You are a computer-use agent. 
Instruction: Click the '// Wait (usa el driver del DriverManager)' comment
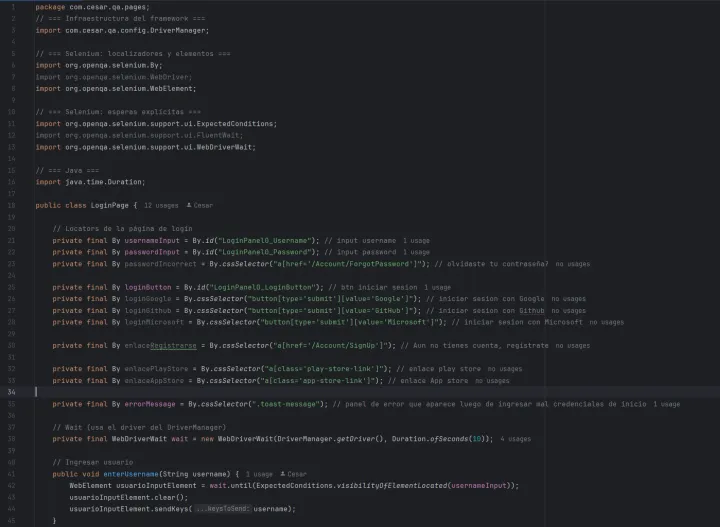139,427
